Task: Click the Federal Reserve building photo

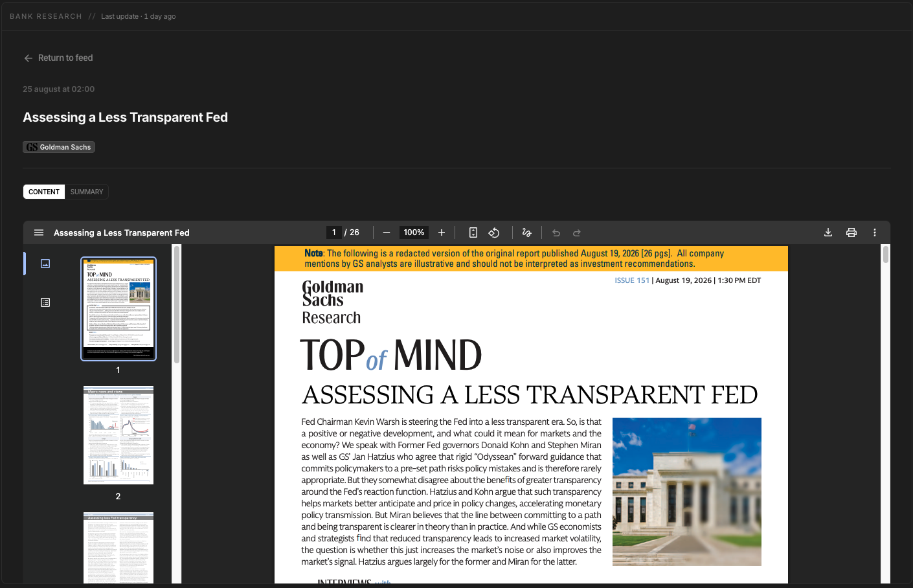Action: click(x=687, y=492)
